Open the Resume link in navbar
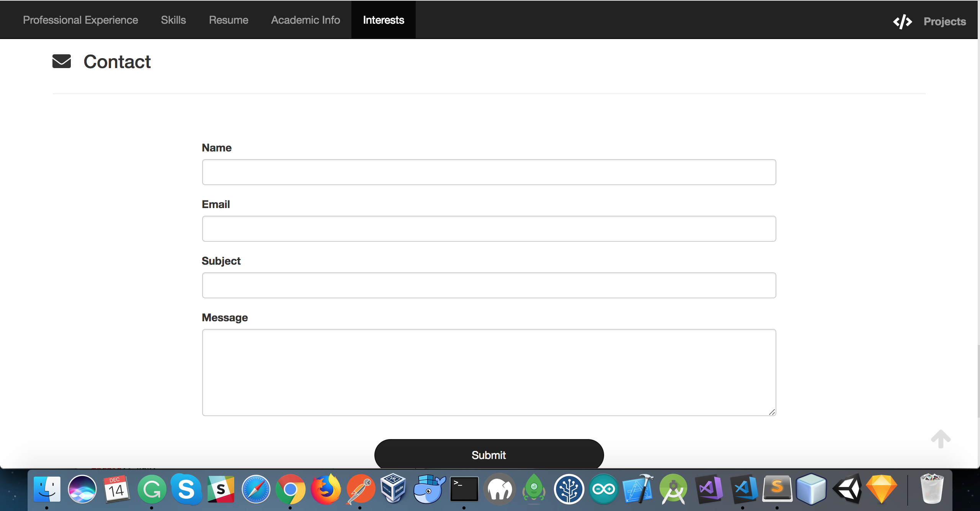 229,20
